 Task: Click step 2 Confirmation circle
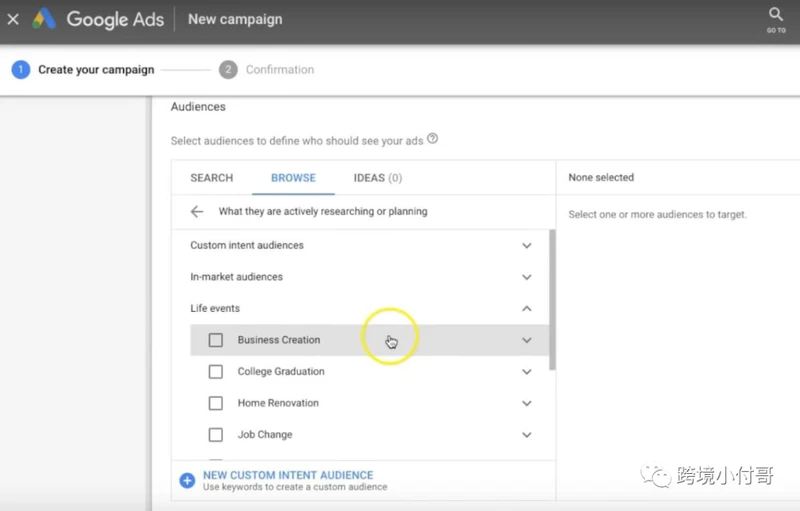pyautogui.click(x=228, y=69)
